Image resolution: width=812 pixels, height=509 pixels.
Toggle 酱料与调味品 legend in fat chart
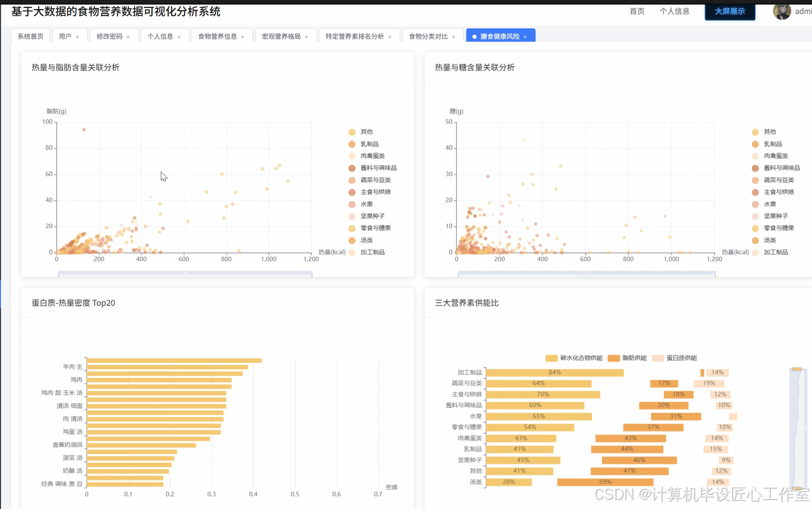(373, 168)
